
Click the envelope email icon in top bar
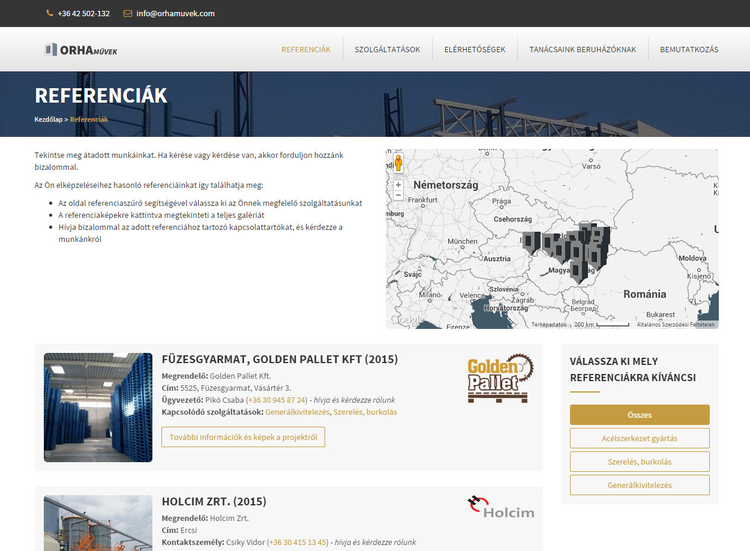(127, 13)
